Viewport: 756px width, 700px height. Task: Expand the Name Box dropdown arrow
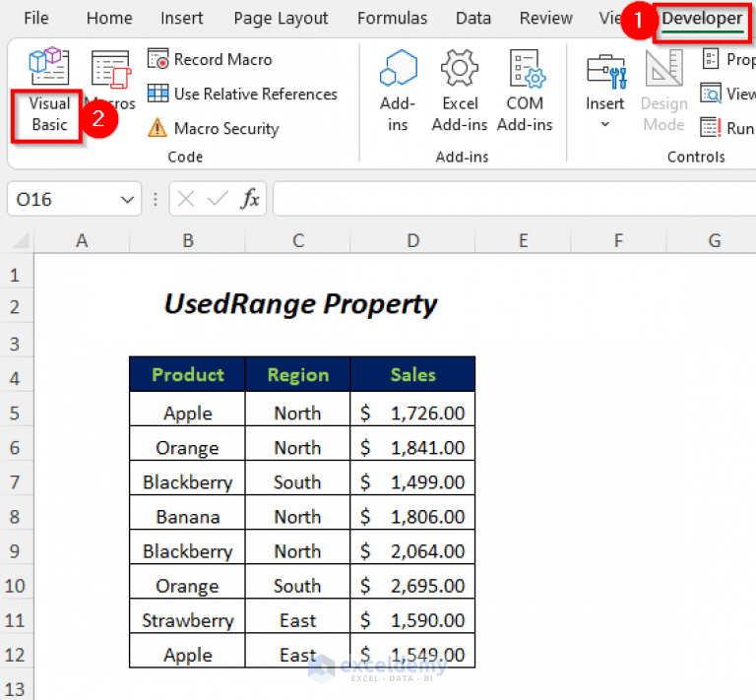tap(127, 199)
